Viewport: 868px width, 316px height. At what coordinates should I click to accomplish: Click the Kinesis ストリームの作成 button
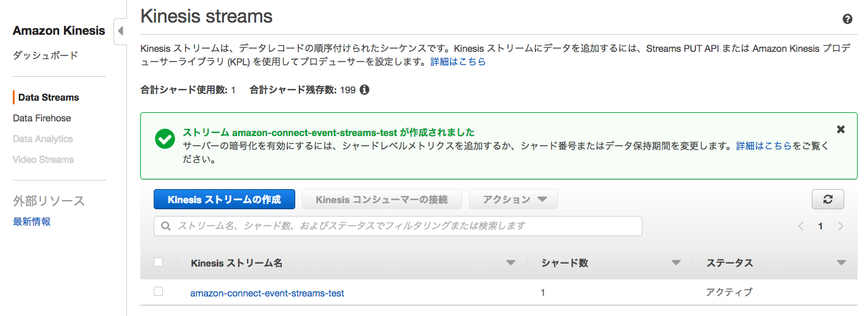tap(224, 199)
